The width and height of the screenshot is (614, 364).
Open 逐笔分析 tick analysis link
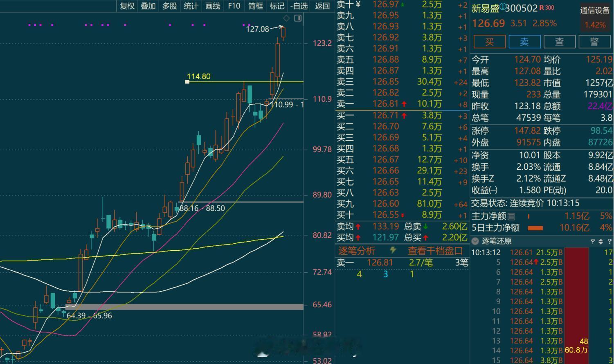pos(357,251)
